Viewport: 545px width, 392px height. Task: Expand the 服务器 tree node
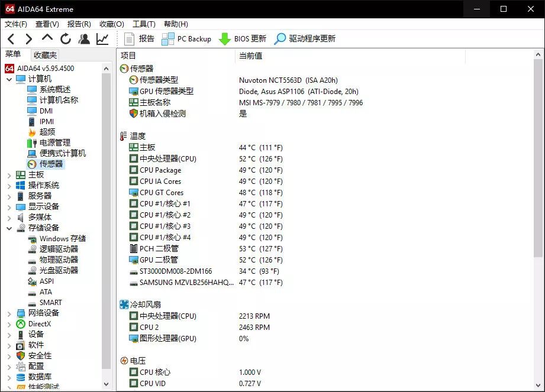(9, 196)
